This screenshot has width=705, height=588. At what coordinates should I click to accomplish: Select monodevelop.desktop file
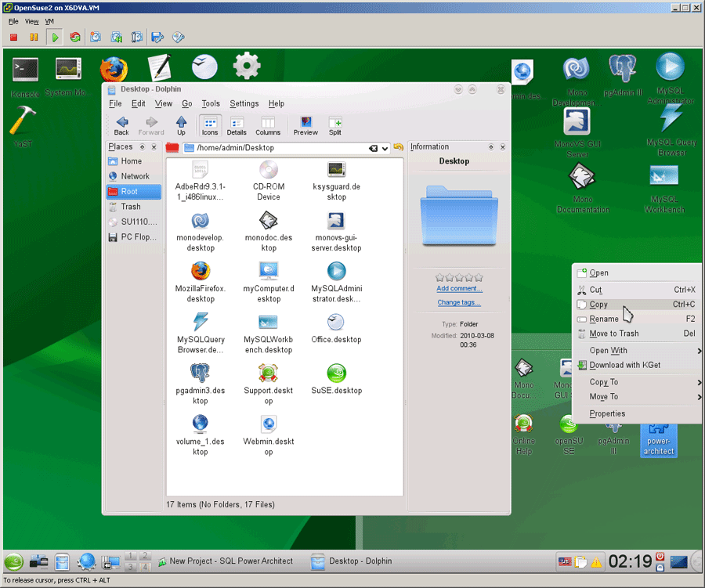pos(201,231)
